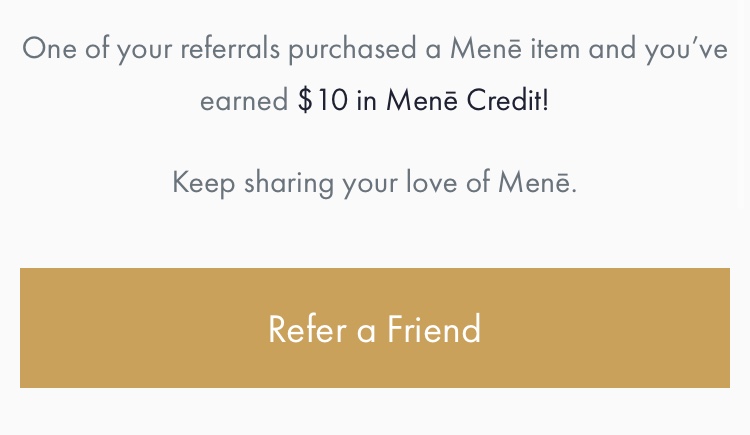Image resolution: width=750 pixels, height=435 pixels.
Task: Click the word 'love' in the second paragraph
Action: (432, 182)
